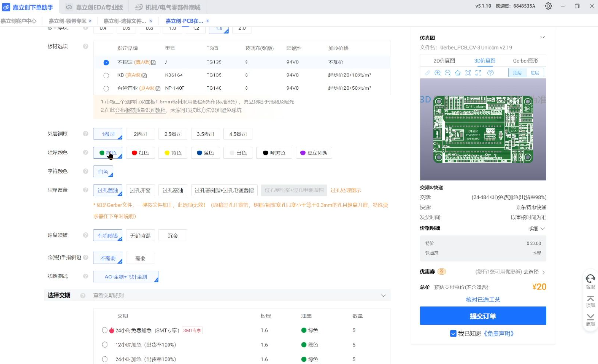Image resolution: width=598 pixels, height=364 pixels.
Task: Switch simulation to 顶层 top layer
Action: tap(517, 73)
